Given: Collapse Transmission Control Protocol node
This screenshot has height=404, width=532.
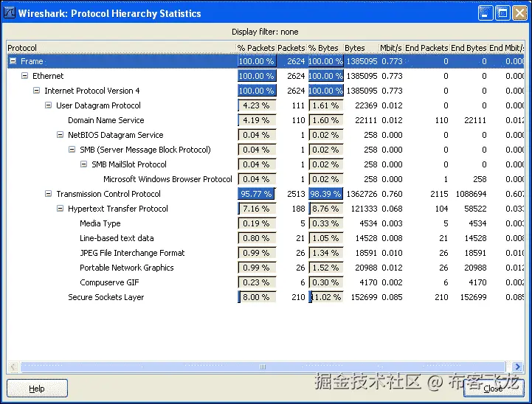Looking at the screenshot, I should pyautogui.click(x=48, y=194).
